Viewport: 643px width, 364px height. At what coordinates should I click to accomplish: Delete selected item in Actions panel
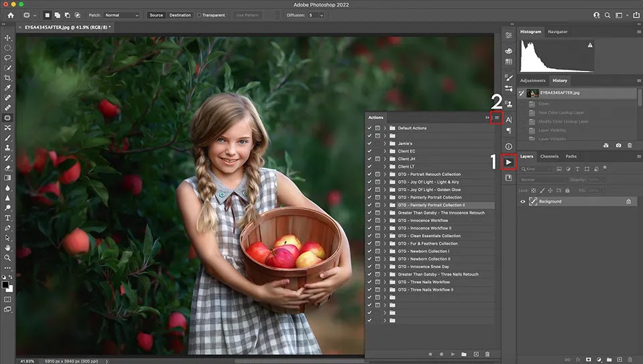(x=487, y=354)
